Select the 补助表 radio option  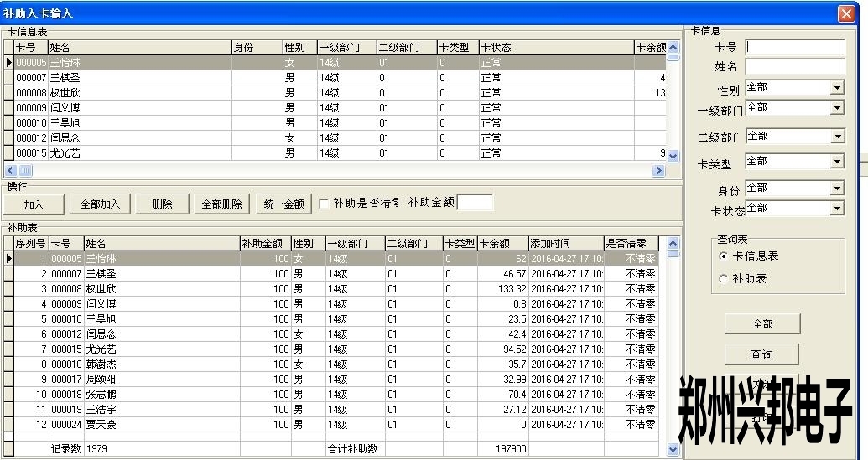[725, 278]
